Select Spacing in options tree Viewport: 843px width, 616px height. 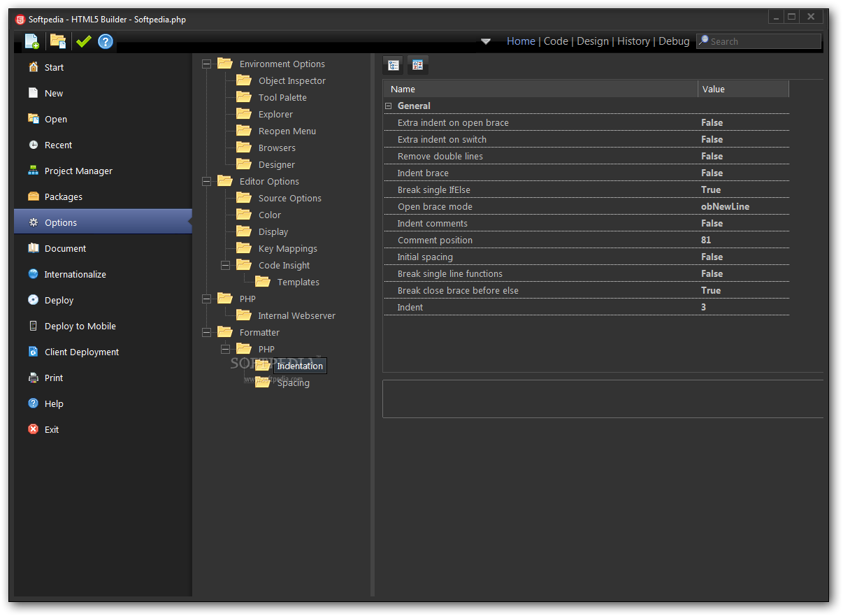point(294,382)
